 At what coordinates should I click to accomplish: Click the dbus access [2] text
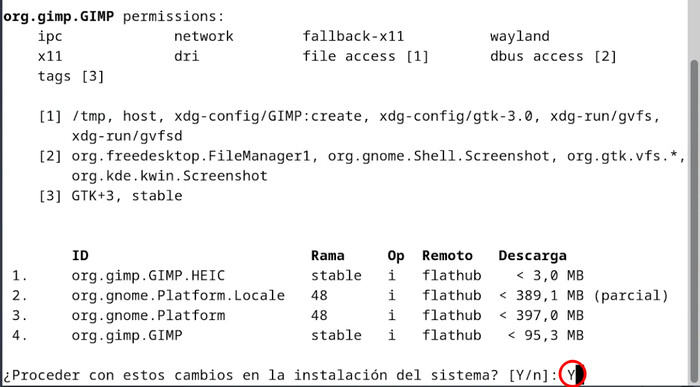pyautogui.click(x=553, y=57)
